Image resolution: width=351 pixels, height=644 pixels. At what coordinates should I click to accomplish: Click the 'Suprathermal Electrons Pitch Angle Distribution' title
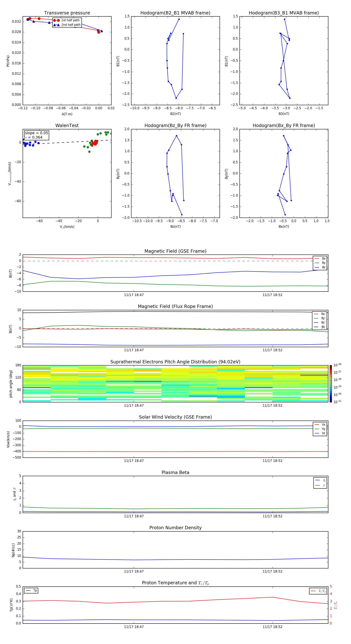175,362
